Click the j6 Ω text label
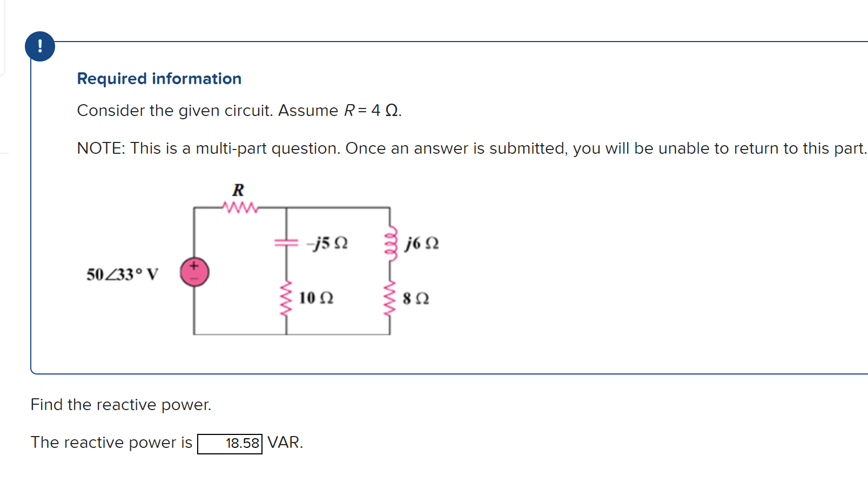Screen dimensions: 868x490 click(x=421, y=243)
